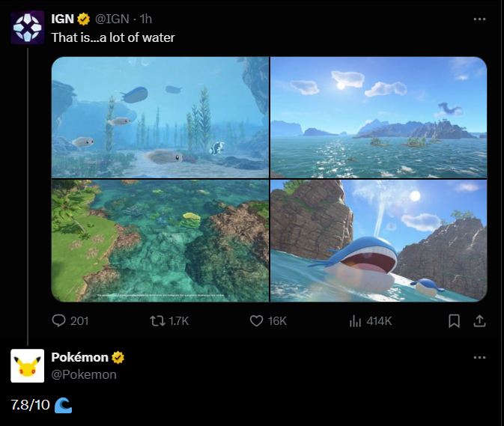The height and width of the screenshot is (426, 504).
Task: Click the Pokémon gold verified badge
Action: (118, 357)
